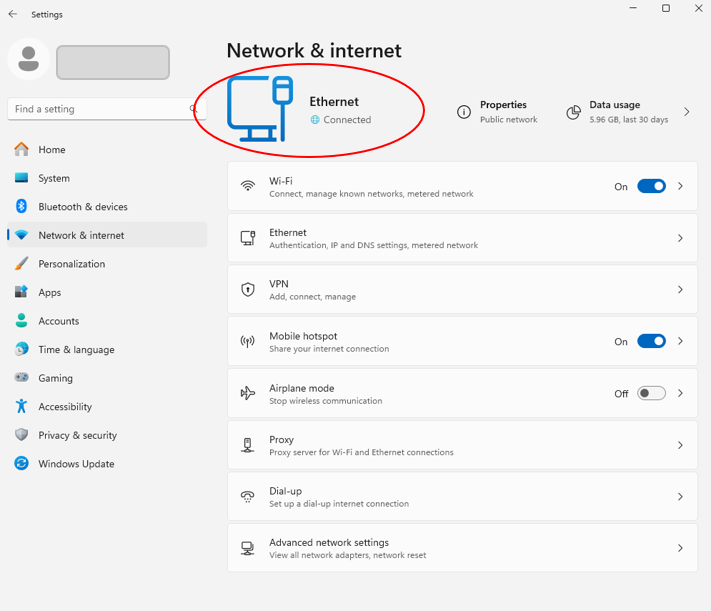711x611 pixels.
Task: Open Data usage chevron arrow
Action: (687, 112)
